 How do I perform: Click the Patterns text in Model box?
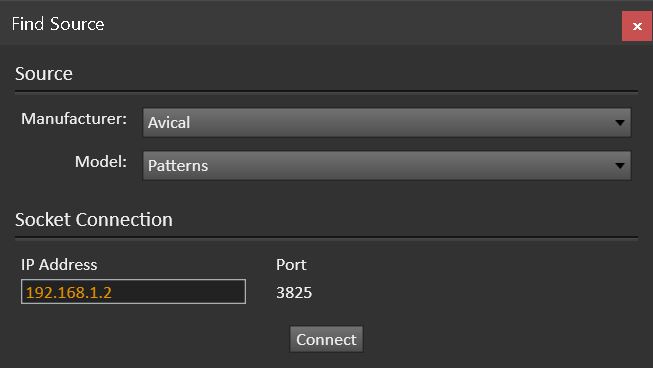pyautogui.click(x=178, y=166)
